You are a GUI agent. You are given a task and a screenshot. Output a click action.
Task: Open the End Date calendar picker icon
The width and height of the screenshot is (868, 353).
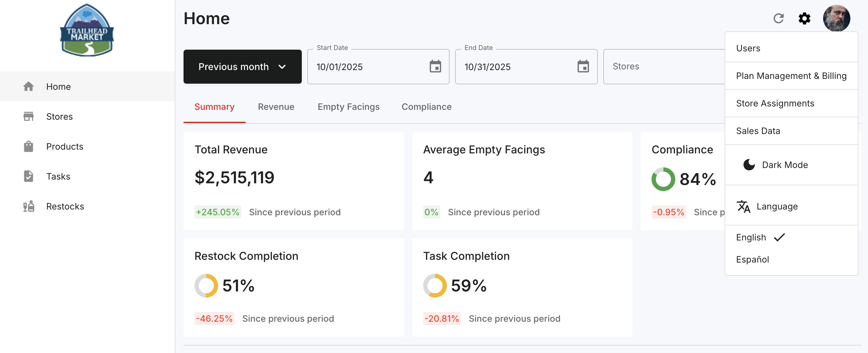(583, 66)
